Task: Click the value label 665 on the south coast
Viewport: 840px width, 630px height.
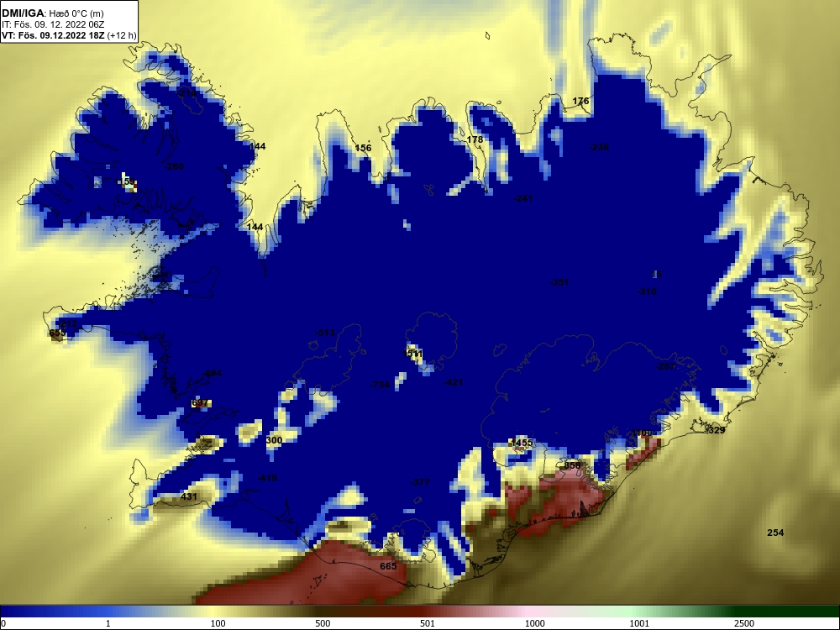Action: pos(388,566)
